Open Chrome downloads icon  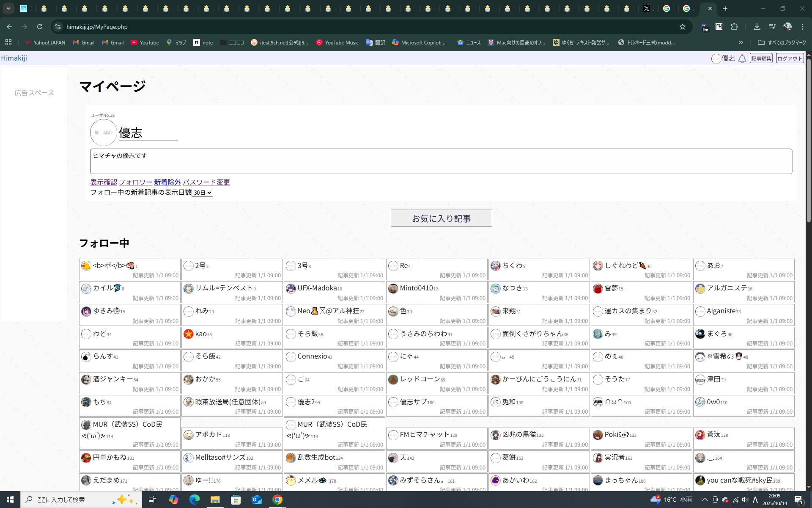(x=757, y=27)
